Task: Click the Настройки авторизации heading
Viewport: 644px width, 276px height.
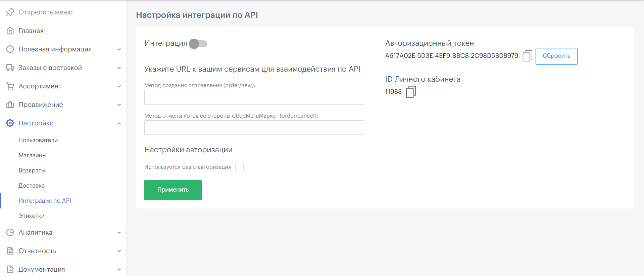Action: pyautogui.click(x=188, y=150)
